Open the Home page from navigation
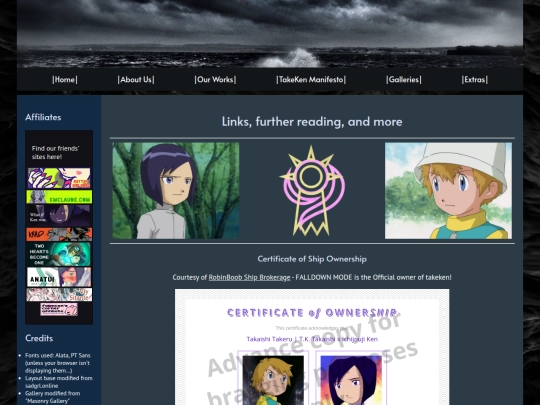Viewport: 540px width, 405px height. (65, 80)
